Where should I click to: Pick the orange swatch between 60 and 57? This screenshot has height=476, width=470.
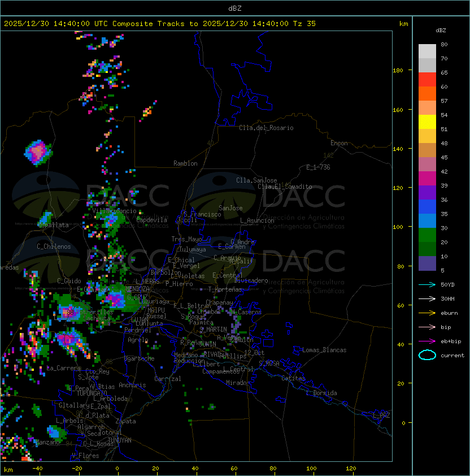pos(427,94)
